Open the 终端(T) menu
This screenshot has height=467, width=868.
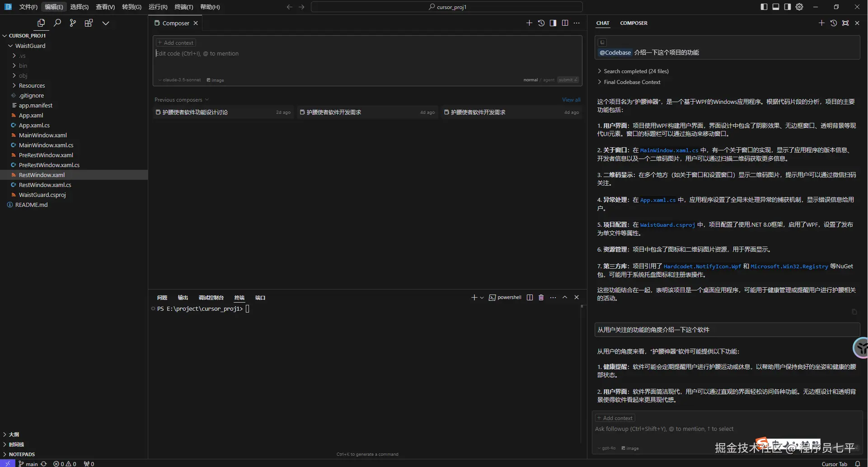click(184, 7)
